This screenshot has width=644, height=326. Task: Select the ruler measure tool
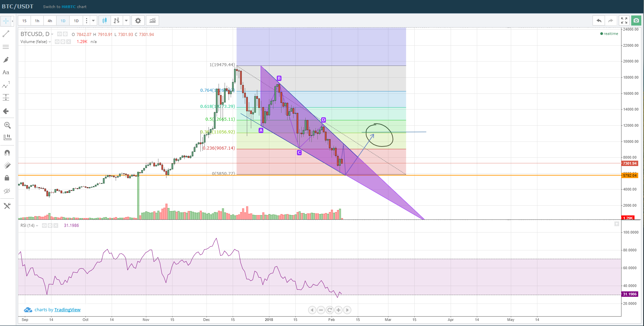(x=7, y=137)
